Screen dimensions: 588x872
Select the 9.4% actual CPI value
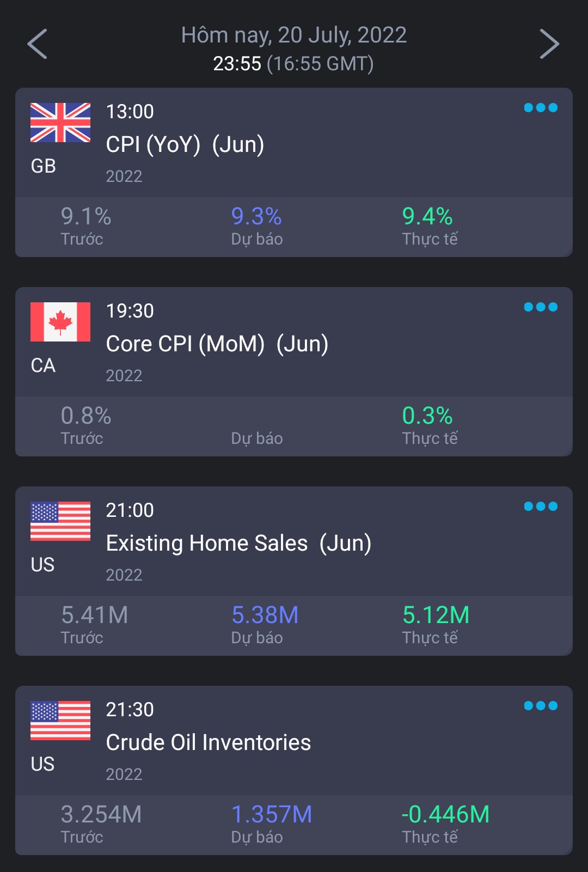pyautogui.click(x=427, y=217)
